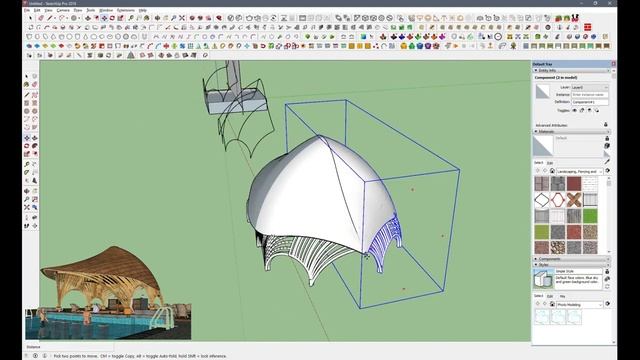Pick the Scale tool in left toolbar
This screenshot has width=640, height=360.
[27, 154]
